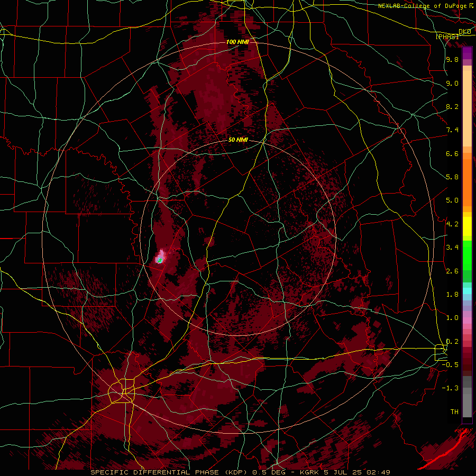Click the "100 NMI" range ring label
Image resolution: width=476 pixels, height=476 pixels.
coord(237,42)
